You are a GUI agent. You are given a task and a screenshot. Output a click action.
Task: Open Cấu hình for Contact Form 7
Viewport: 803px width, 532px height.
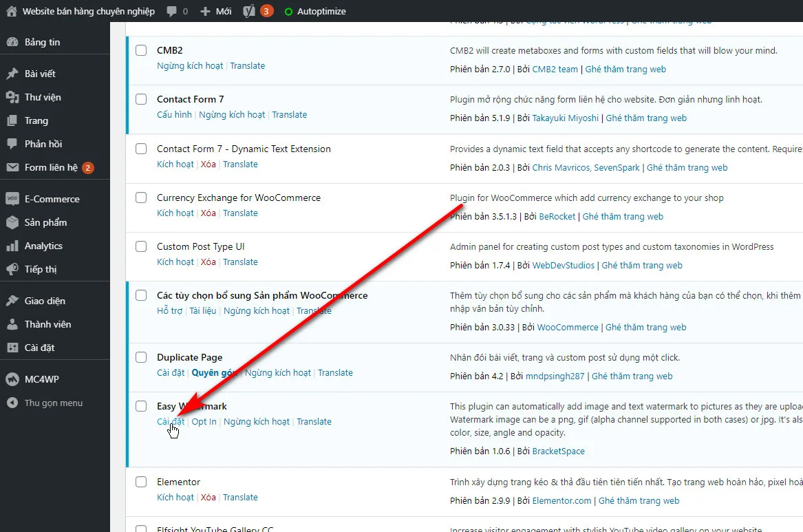[174, 115]
